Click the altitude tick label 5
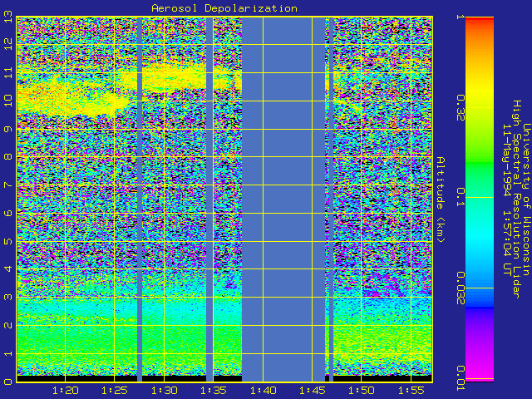The image size is (532, 399). pos(7,241)
